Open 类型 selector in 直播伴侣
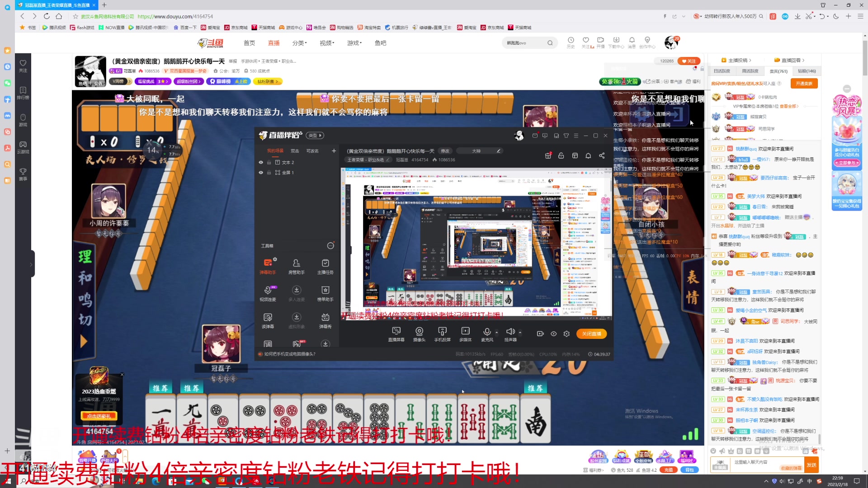 click(315, 136)
